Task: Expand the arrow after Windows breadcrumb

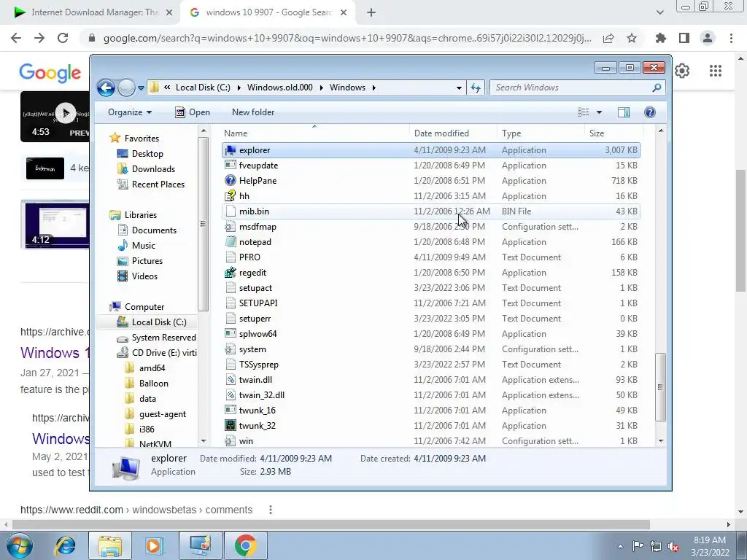Action: click(x=373, y=87)
